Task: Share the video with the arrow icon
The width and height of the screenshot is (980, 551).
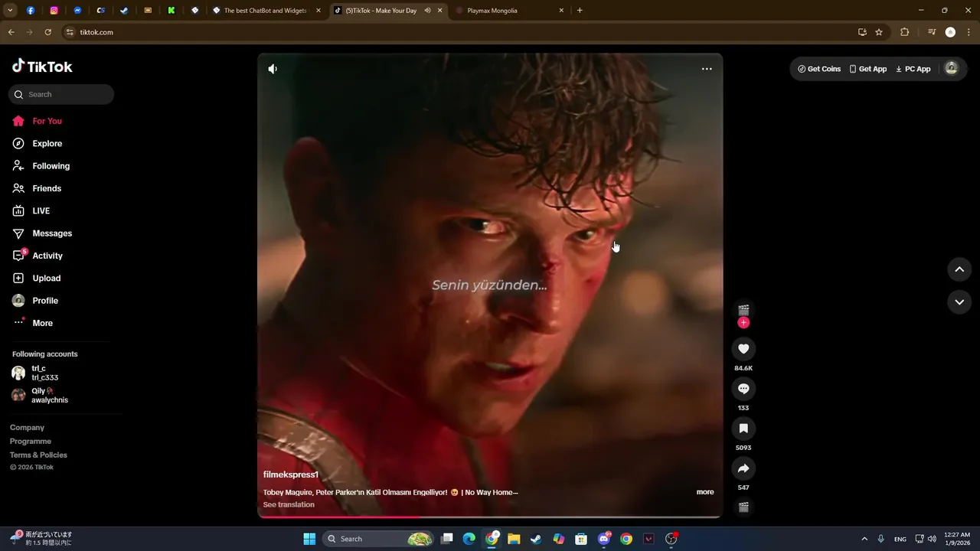Action: [x=743, y=468]
